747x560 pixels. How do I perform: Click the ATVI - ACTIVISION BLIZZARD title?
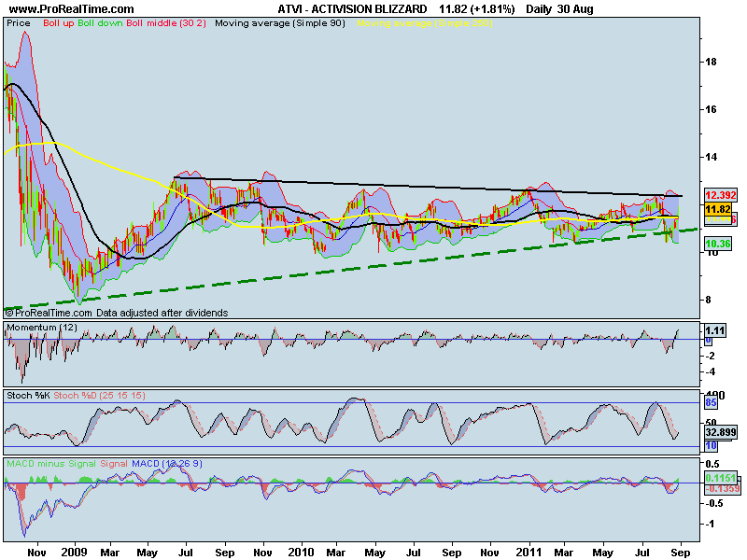[352, 8]
